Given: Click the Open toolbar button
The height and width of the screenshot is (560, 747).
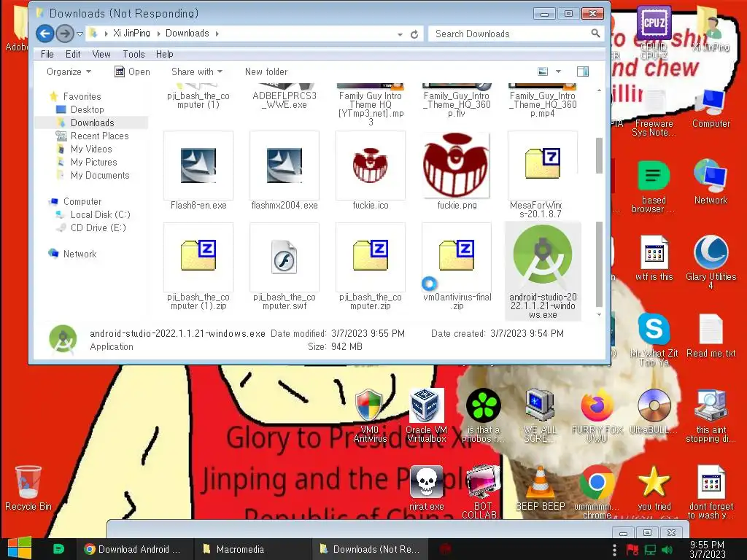Looking at the screenshot, I should pyautogui.click(x=133, y=72).
